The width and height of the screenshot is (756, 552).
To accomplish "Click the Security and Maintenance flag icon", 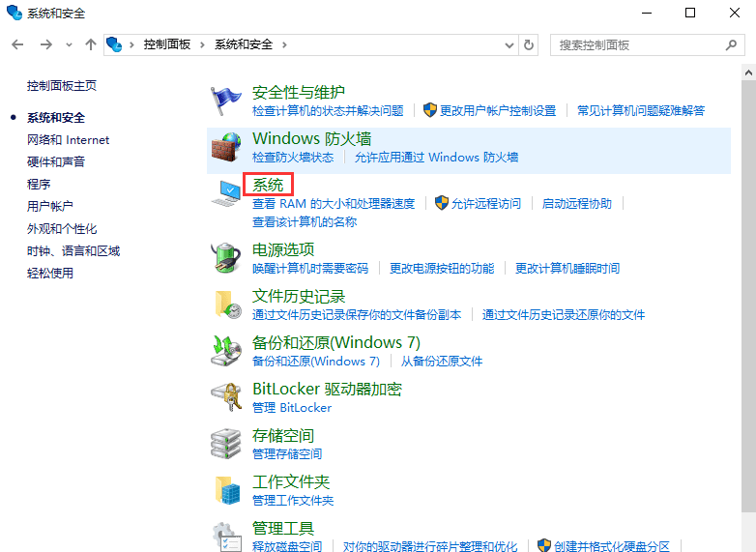I will (225, 101).
